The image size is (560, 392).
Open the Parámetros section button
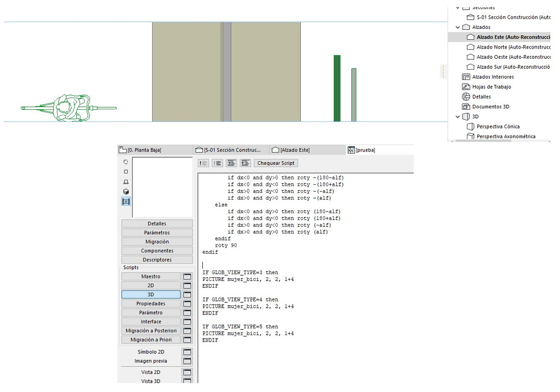(x=157, y=233)
